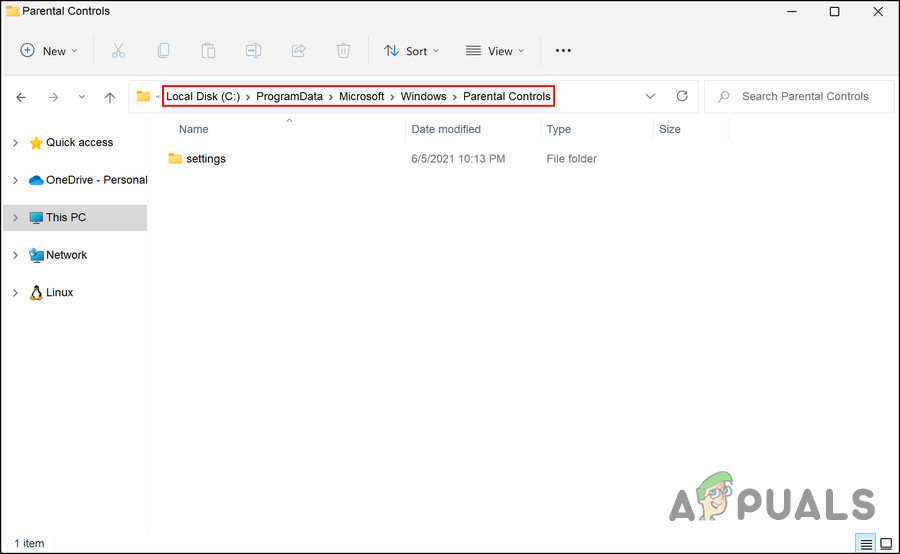The height and width of the screenshot is (554, 900).
Task: Click the 1 item status text
Action: tap(29, 543)
